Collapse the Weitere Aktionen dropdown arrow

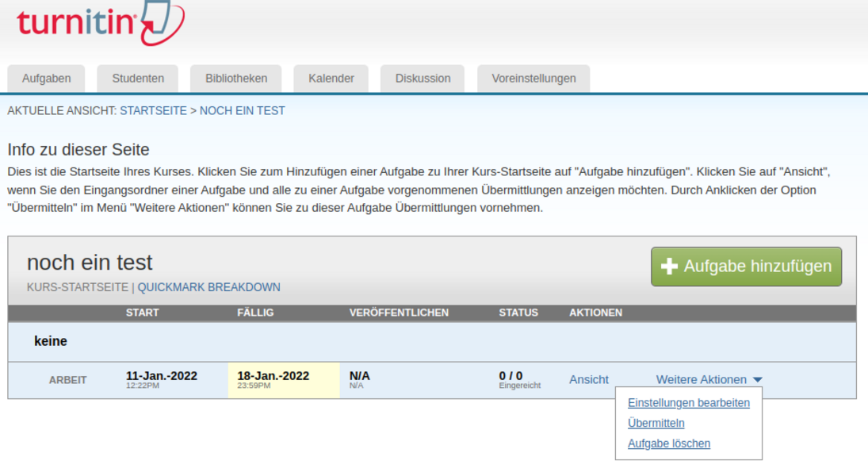pos(758,381)
